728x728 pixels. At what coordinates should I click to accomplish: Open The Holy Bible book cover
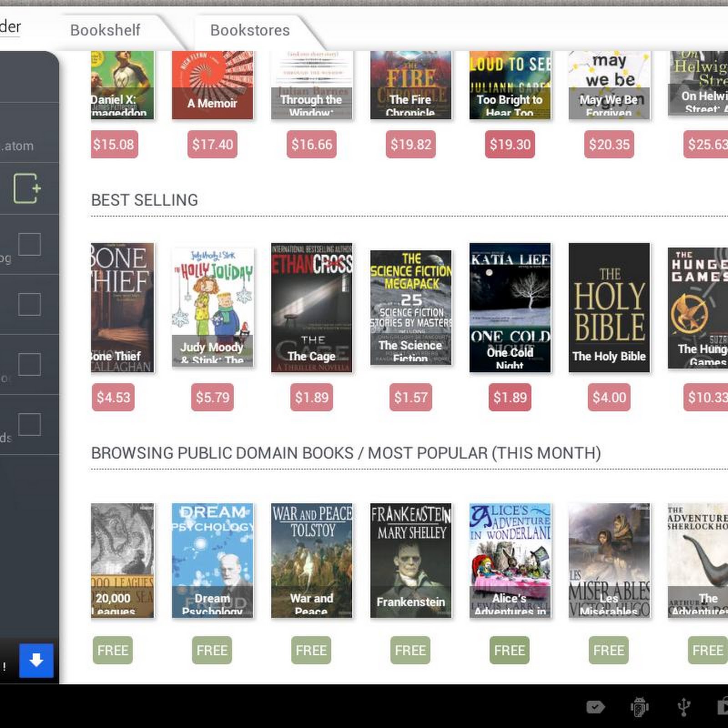point(609,308)
